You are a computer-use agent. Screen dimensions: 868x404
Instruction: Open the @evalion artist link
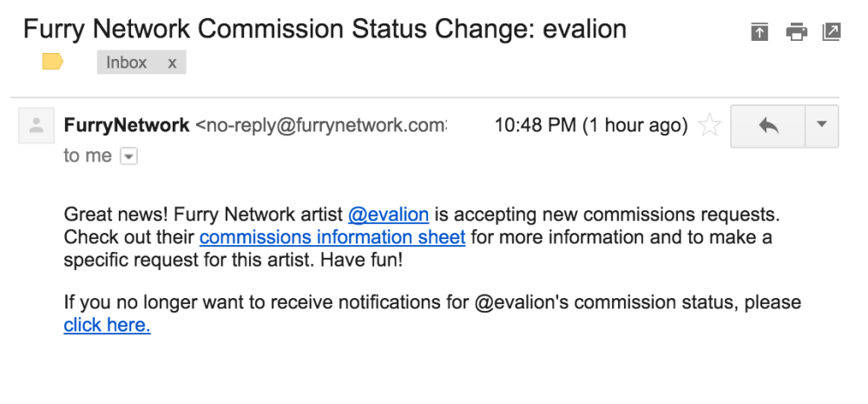pyautogui.click(x=388, y=215)
